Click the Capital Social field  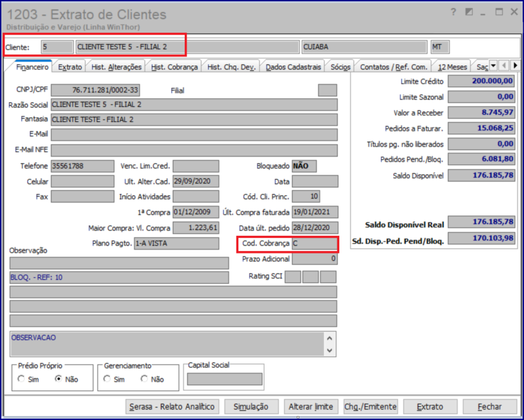click(225, 379)
